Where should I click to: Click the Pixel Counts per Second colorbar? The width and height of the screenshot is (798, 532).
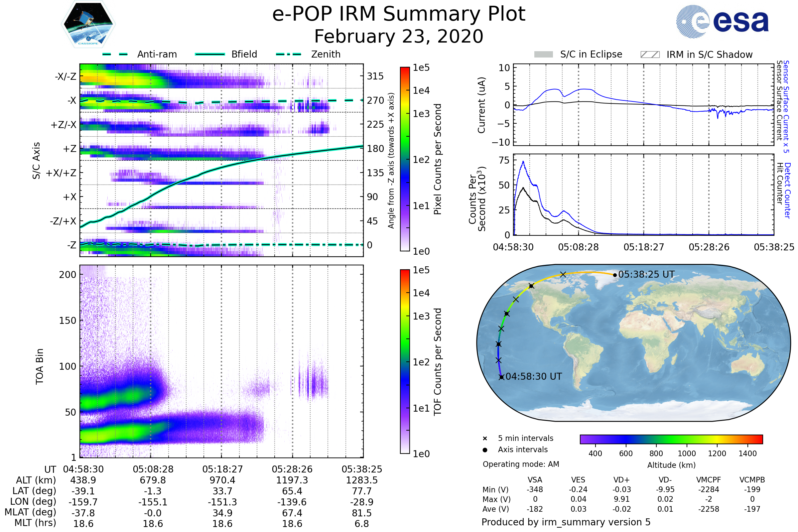pyautogui.click(x=405, y=159)
